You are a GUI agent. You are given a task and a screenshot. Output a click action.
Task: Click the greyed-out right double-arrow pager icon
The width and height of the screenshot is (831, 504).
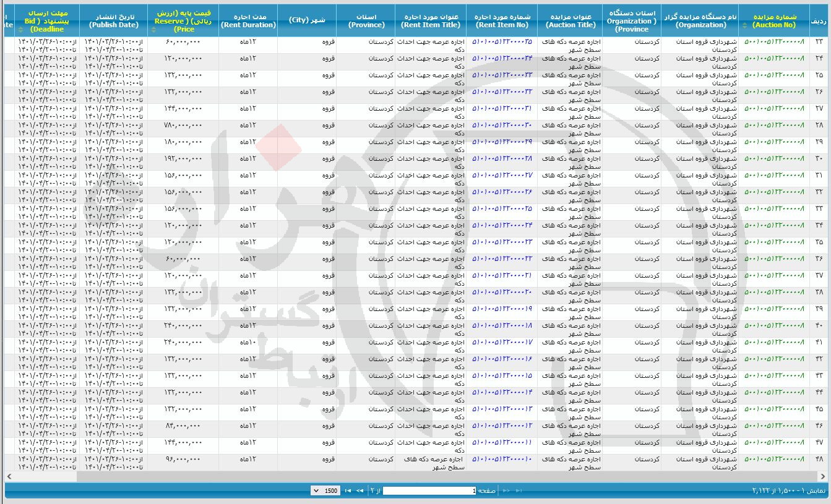[507, 490]
